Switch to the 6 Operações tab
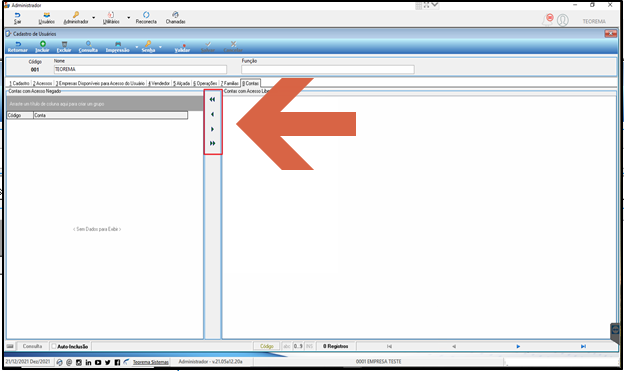This screenshot has height=371, width=624. click(x=205, y=83)
